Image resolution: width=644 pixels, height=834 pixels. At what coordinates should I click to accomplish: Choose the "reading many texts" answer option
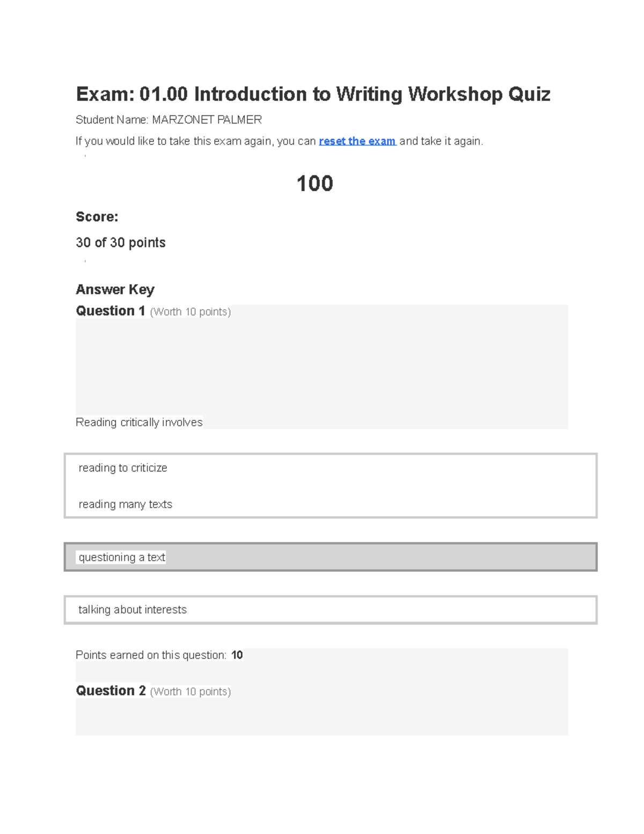tap(126, 504)
